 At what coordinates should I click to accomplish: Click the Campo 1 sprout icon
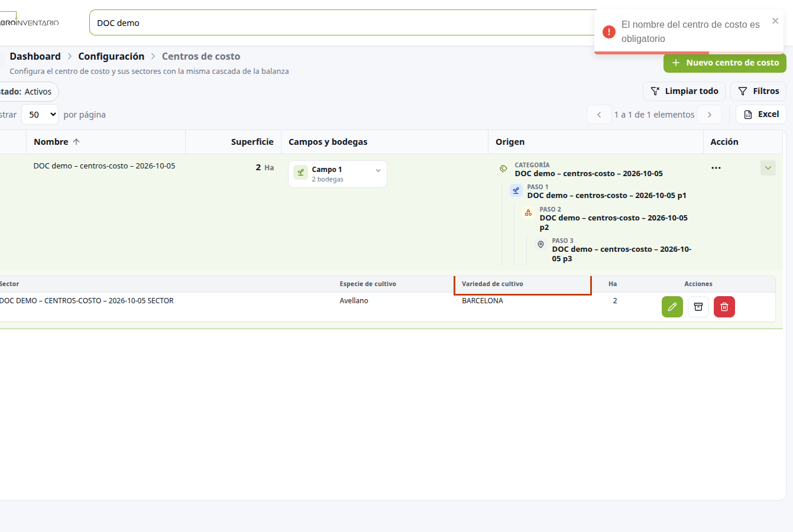(x=300, y=173)
